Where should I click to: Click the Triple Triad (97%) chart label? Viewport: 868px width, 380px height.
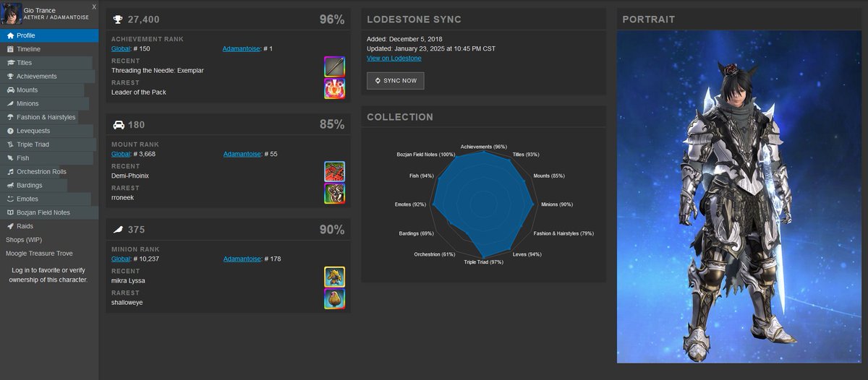click(483, 262)
